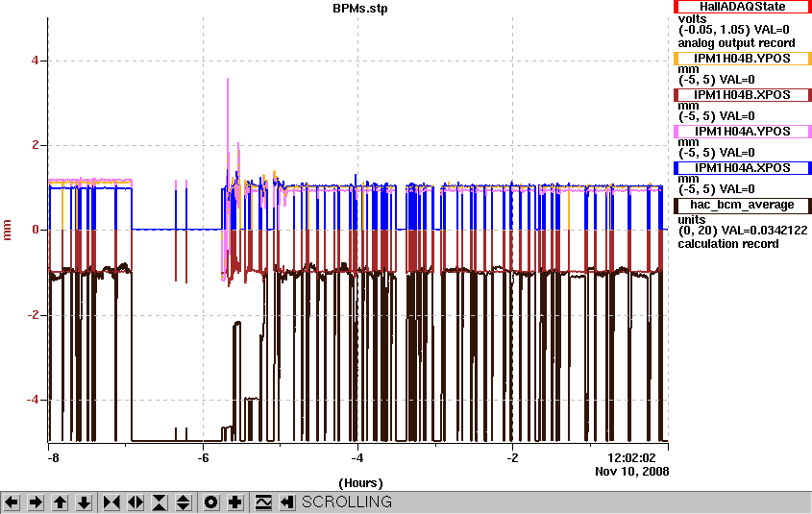Zoom out vertically with the up-down triangles icon
Screen dimensions: 812x514
click(x=184, y=502)
